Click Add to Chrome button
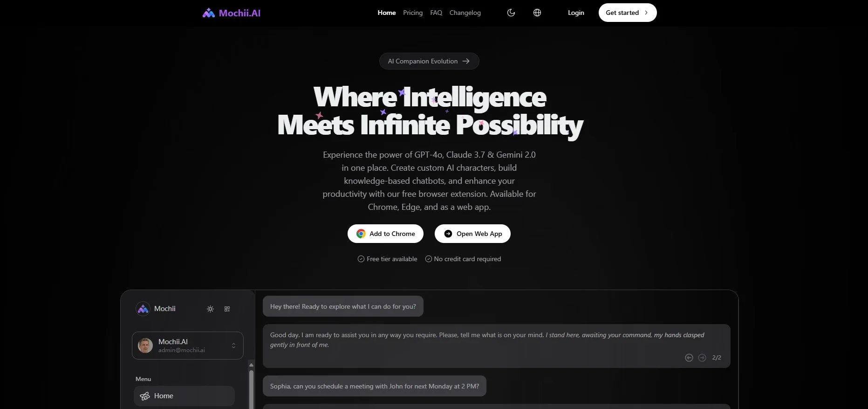 tap(385, 234)
